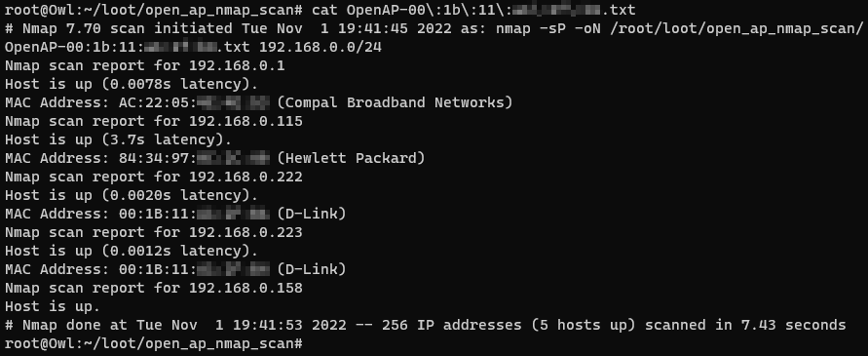Click the 'Nmap 7.70 scan initiated' header
The image size is (868, 356).
pyautogui.click(x=128, y=28)
